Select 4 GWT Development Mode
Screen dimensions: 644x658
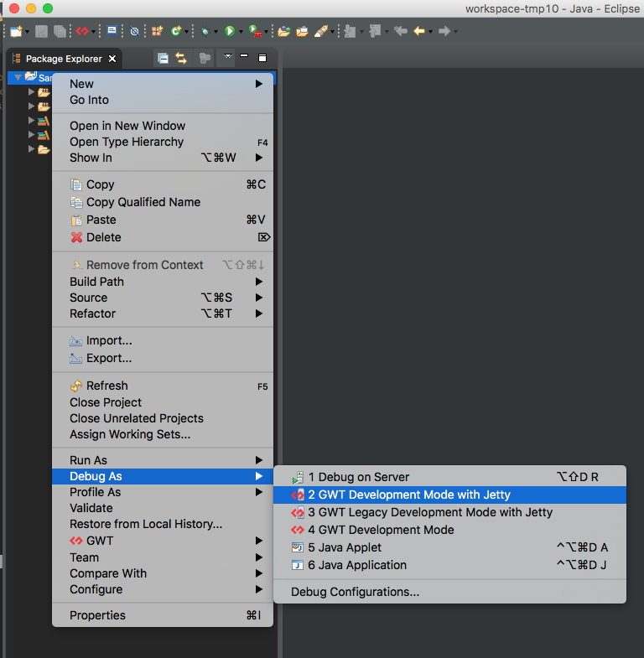[449, 530]
